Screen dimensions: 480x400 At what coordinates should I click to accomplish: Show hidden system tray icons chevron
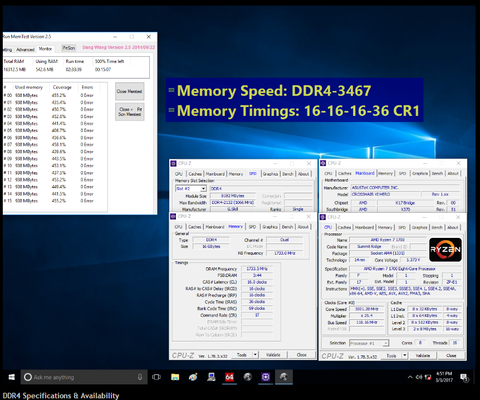point(410,377)
